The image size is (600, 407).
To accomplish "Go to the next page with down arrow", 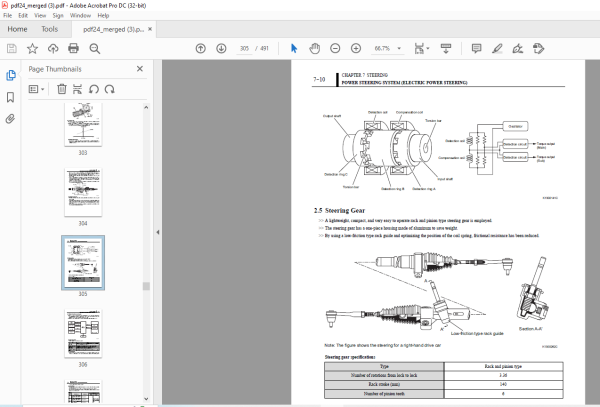I will (221, 49).
